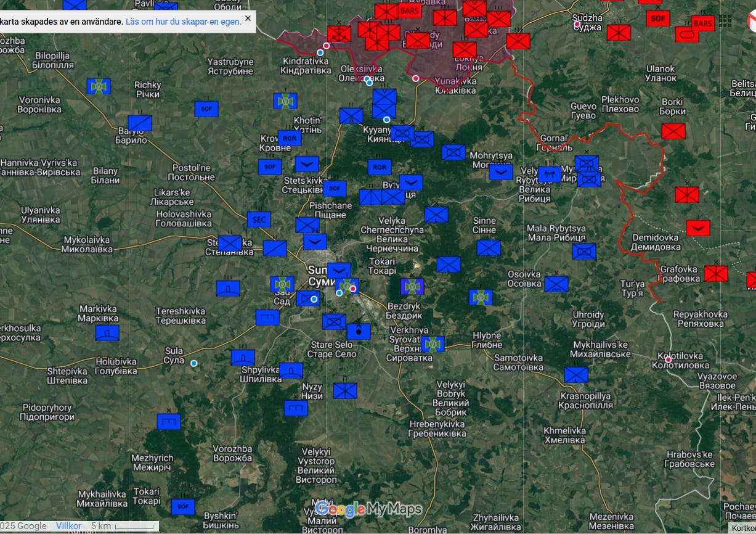Select the blue SEC marker
This screenshot has width=756, height=534.
[x=259, y=220]
